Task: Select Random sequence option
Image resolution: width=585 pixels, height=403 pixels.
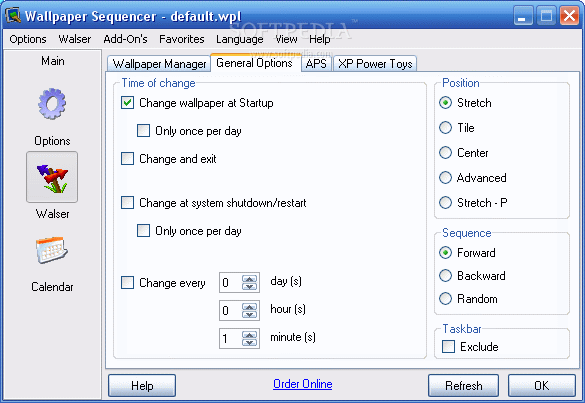Action: [x=445, y=299]
